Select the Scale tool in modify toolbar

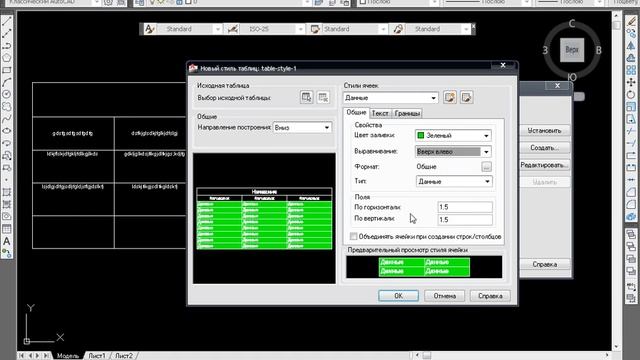[x=631, y=107]
